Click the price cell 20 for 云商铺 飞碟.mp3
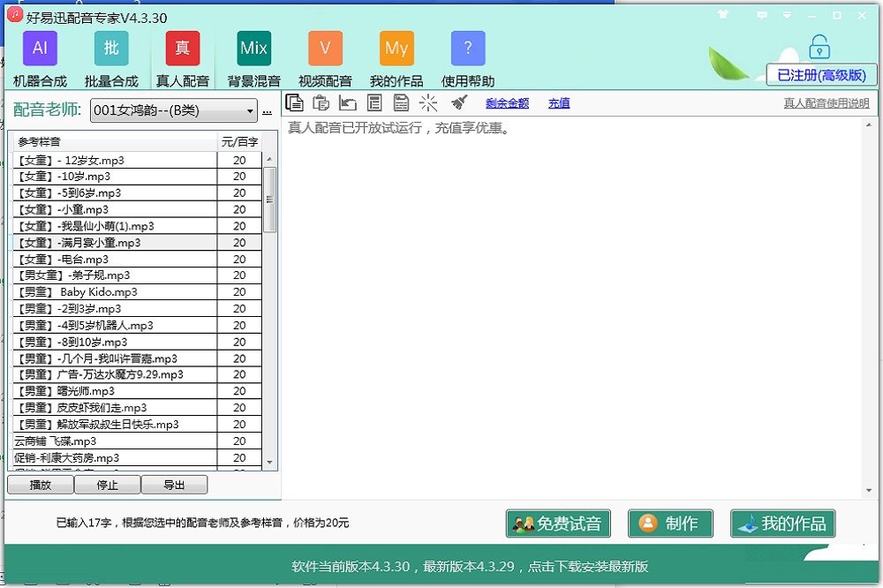This screenshot has width=883, height=588. coord(240,441)
